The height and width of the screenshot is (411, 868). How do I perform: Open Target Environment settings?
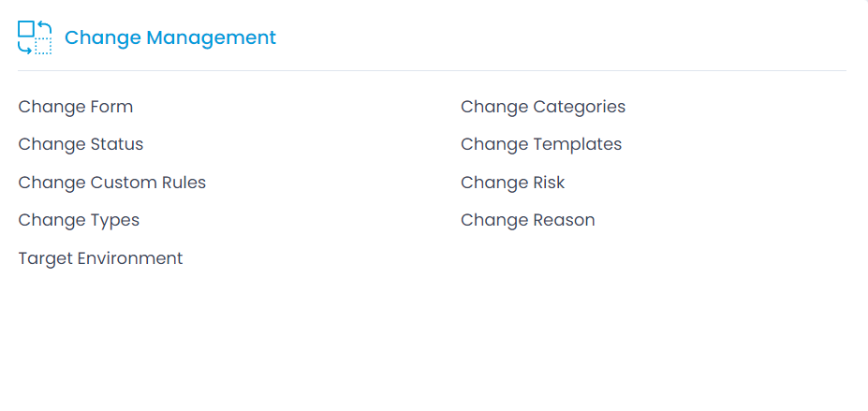pyautogui.click(x=101, y=258)
